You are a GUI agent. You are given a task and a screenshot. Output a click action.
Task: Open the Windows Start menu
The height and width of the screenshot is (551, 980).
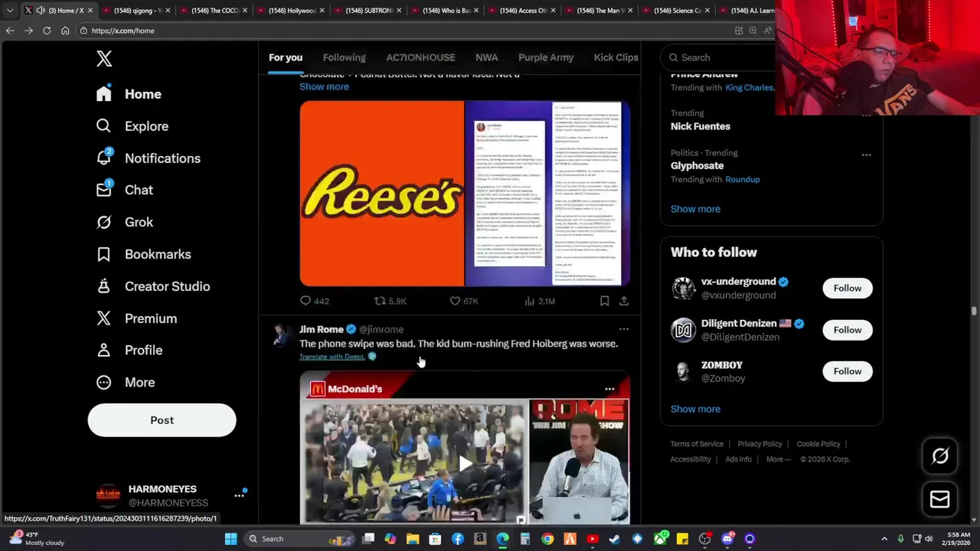point(230,539)
